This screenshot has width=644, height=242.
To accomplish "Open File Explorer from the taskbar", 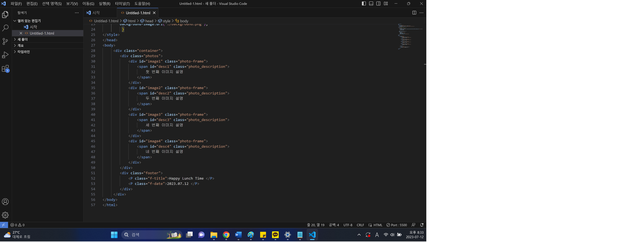I will 214,235.
